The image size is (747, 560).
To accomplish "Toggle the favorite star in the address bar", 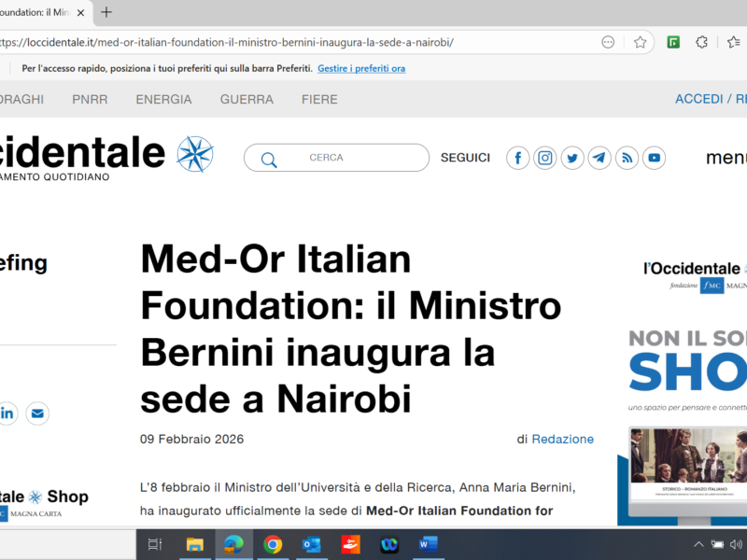I will pyautogui.click(x=641, y=42).
